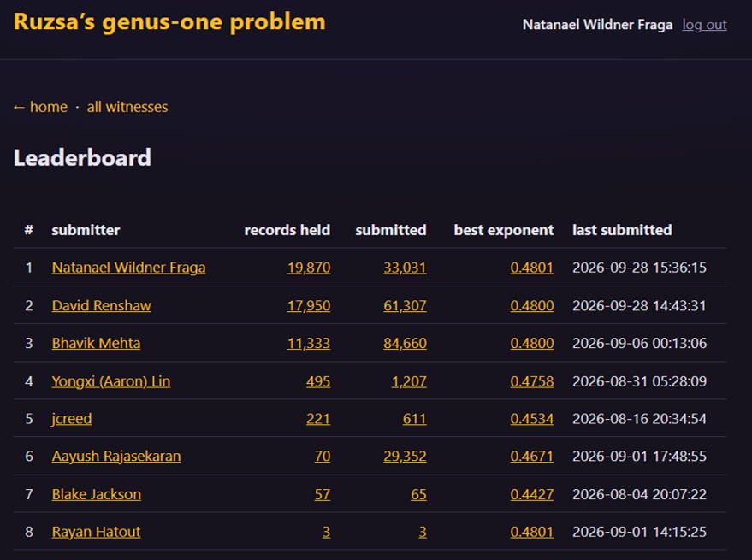Open Aayush Rajasekaran's profile link
The image size is (752, 560).
tap(116, 456)
